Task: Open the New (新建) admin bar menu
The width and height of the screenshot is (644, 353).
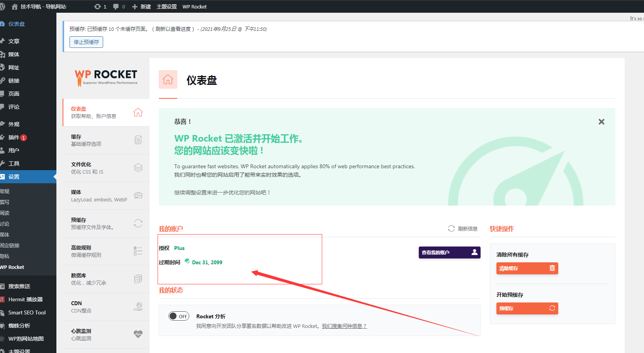Action: [x=141, y=7]
